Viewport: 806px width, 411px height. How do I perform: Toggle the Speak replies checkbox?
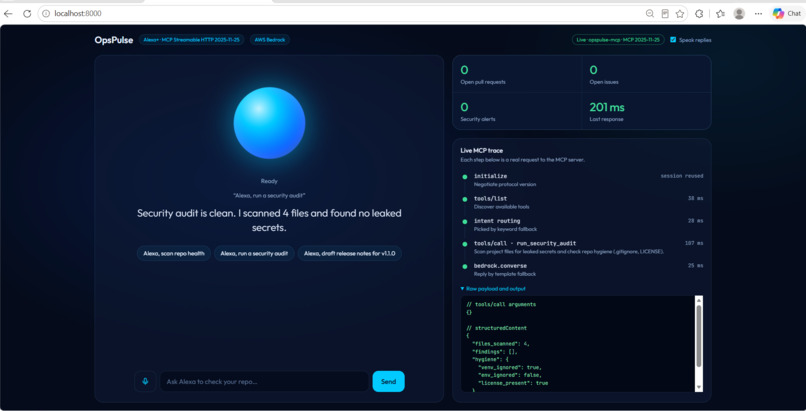673,40
